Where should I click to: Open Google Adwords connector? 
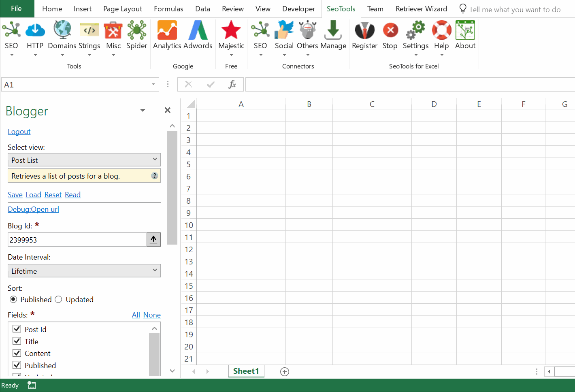[198, 30]
